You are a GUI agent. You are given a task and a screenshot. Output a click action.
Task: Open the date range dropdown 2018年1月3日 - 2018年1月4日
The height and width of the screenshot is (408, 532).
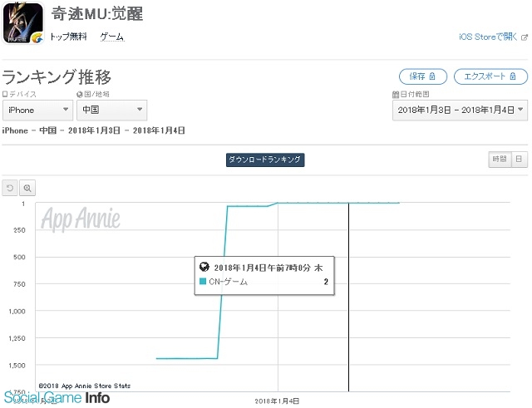pos(460,110)
